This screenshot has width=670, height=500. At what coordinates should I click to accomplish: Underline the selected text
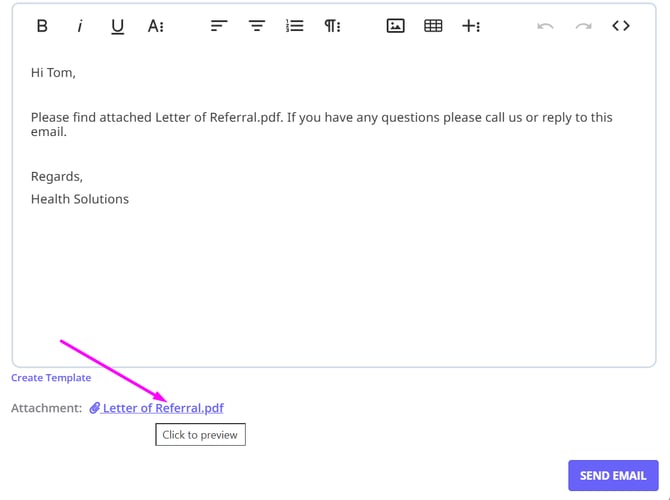pos(117,26)
